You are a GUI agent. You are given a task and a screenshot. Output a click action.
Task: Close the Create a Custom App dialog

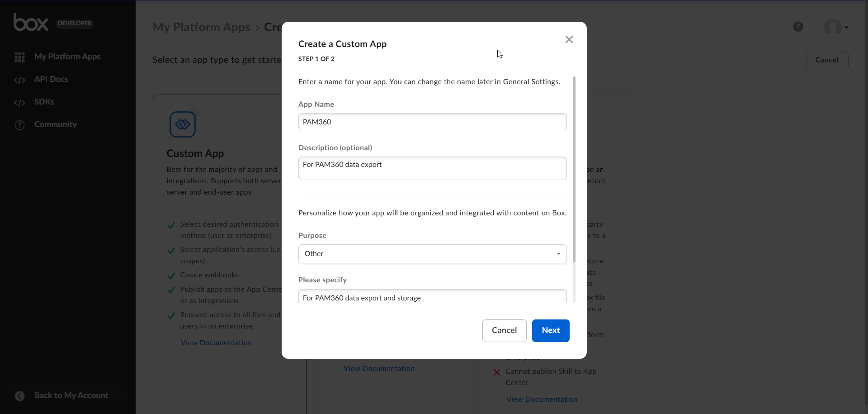(x=569, y=40)
